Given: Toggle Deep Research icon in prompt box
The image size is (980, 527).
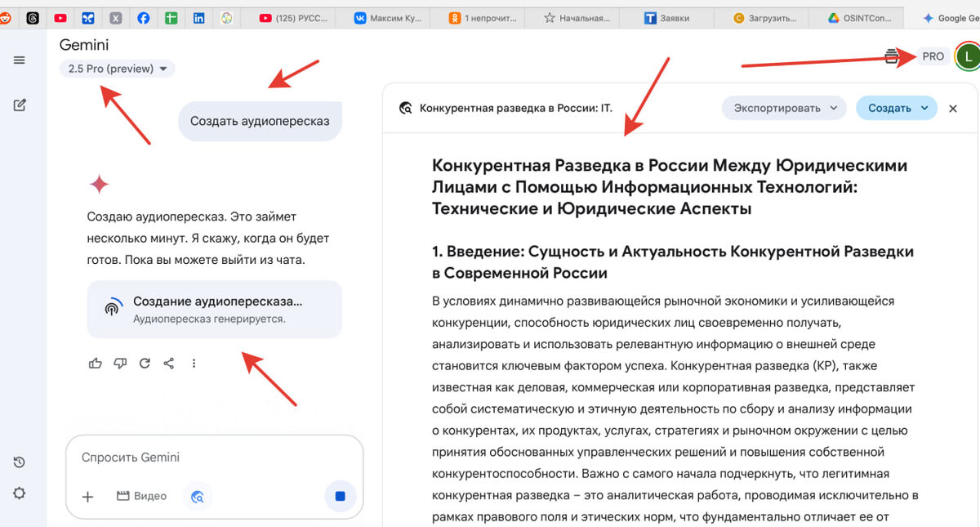Looking at the screenshot, I should tap(197, 496).
